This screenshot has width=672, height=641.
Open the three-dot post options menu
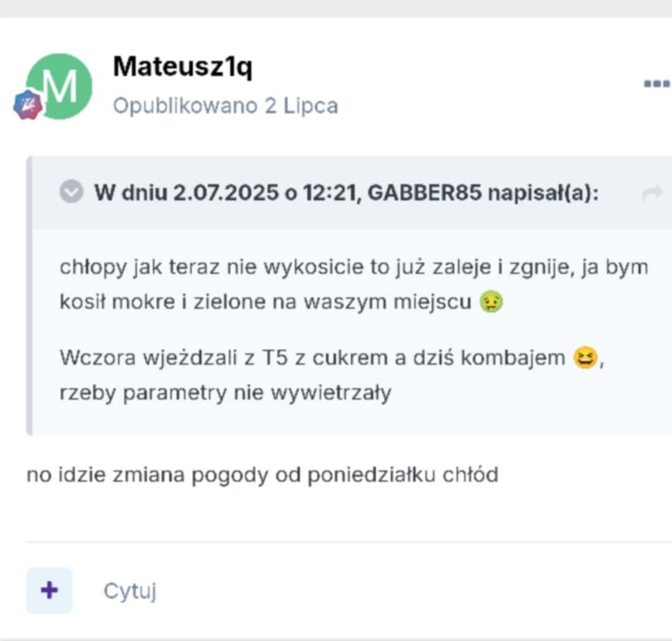[x=656, y=84]
